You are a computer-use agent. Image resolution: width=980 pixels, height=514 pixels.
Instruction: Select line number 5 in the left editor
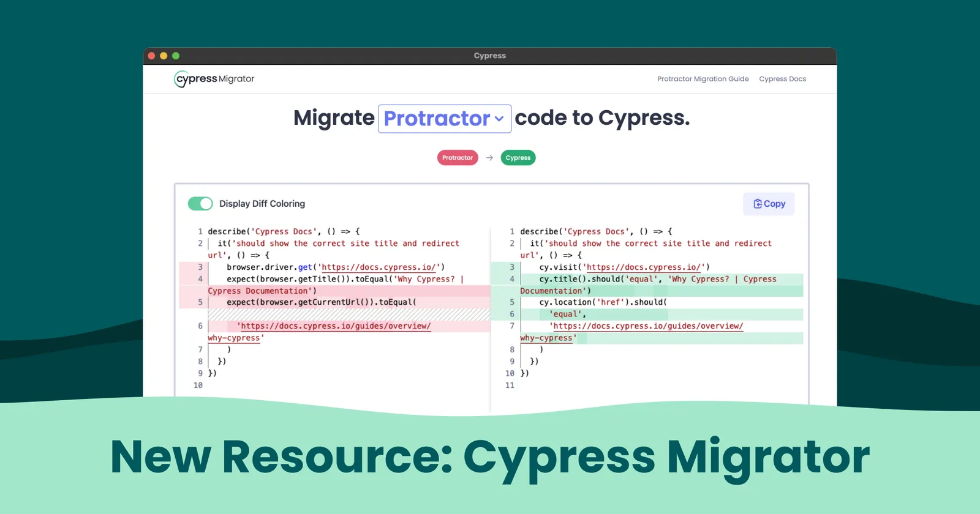tap(200, 302)
